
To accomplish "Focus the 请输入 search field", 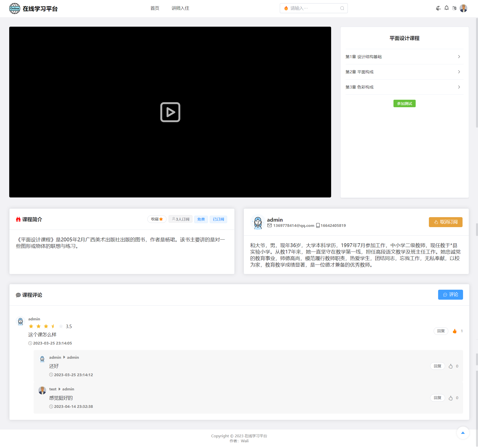I will coord(313,8).
